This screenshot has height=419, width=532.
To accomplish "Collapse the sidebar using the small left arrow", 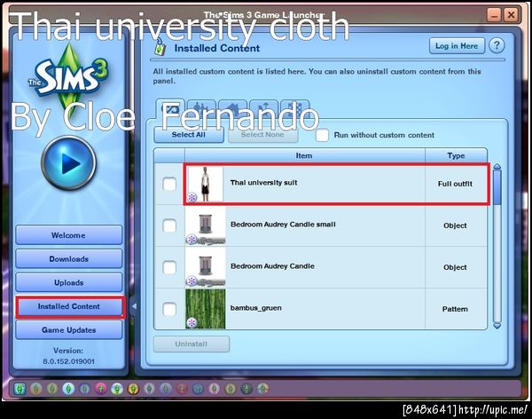I will tap(134, 306).
